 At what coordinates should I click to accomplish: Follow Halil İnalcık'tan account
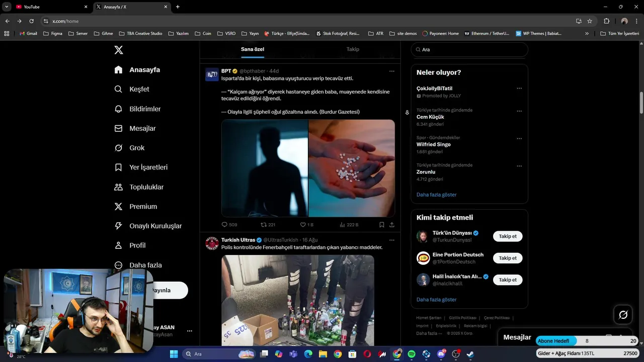(x=508, y=280)
